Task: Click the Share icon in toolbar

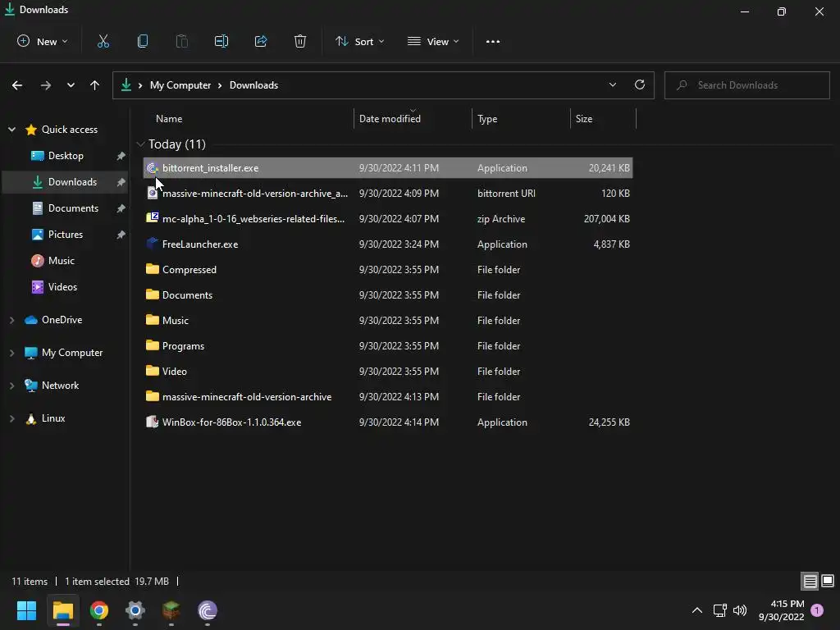Action: pyautogui.click(x=261, y=41)
